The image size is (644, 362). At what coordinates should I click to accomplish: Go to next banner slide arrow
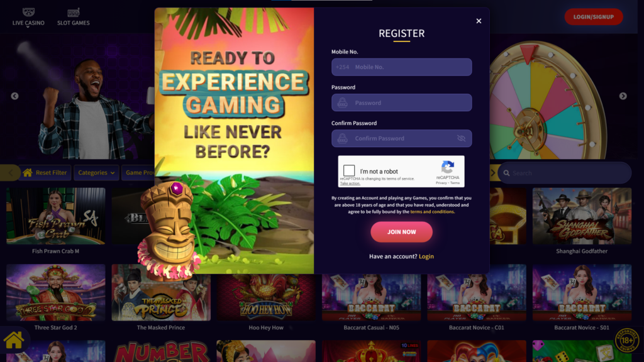pos(623,96)
